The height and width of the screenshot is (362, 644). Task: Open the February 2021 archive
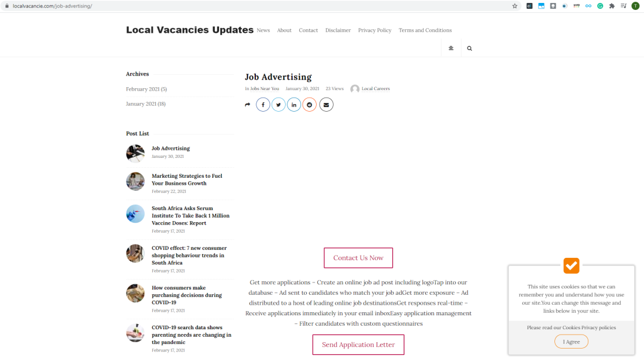click(146, 89)
